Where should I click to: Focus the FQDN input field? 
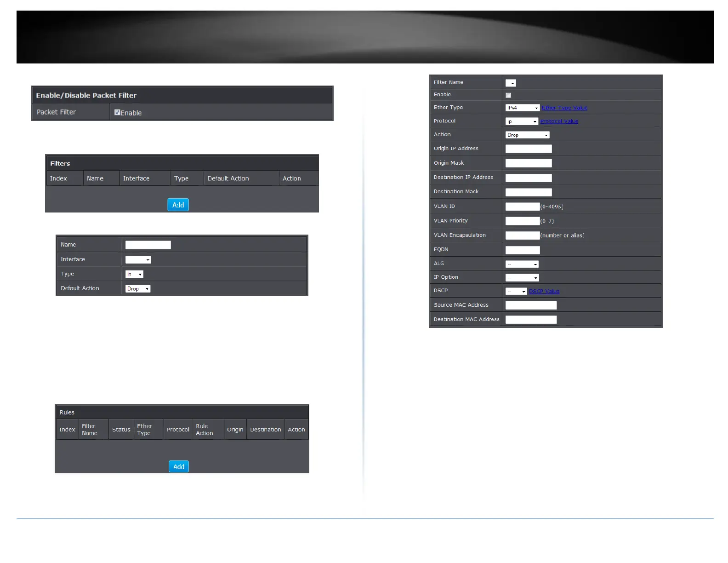tap(523, 250)
